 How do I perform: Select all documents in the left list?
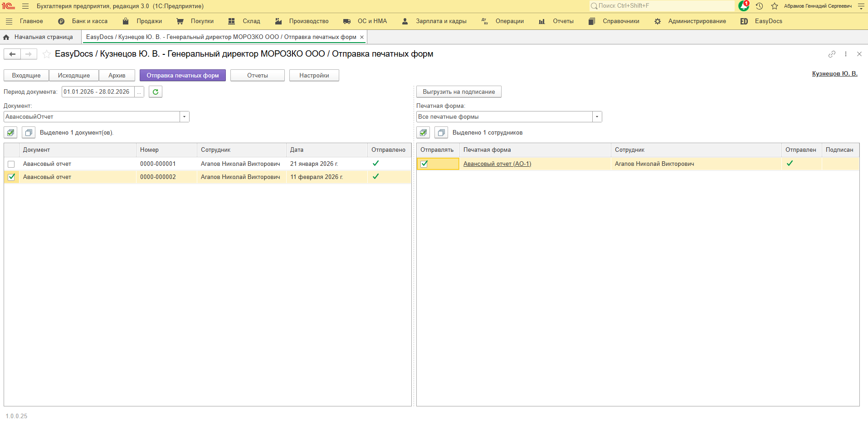(x=10, y=133)
